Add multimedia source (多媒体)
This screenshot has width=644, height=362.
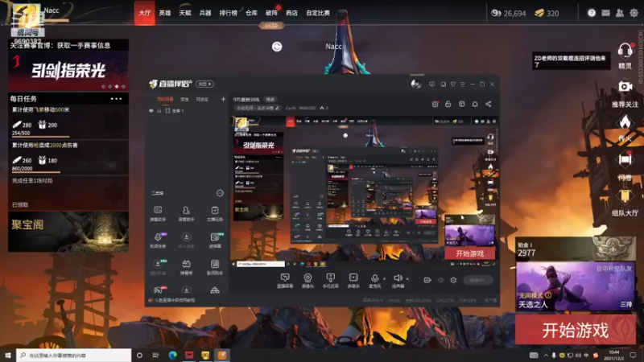(x=353, y=281)
